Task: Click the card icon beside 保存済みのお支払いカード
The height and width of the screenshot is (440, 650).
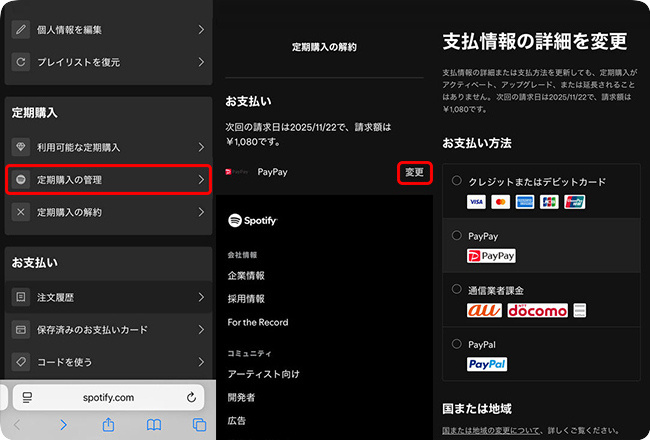Action: tap(21, 329)
